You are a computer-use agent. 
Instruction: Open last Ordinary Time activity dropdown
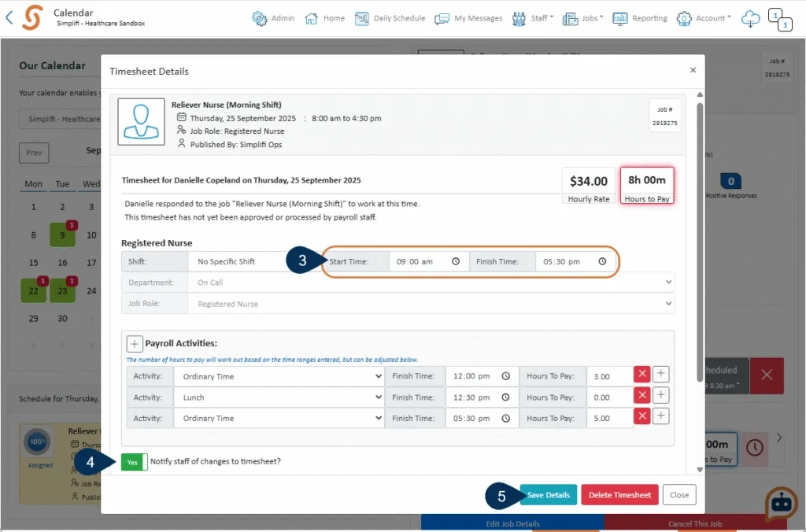[279, 419]
